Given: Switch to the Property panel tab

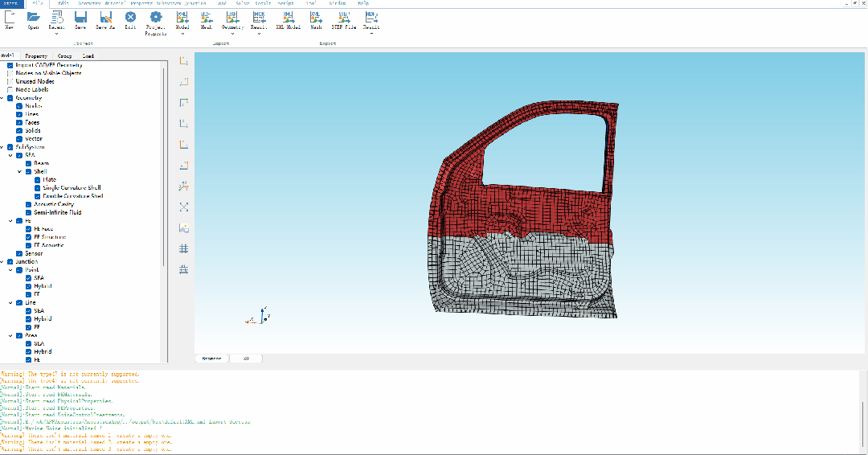Looking at the screenshot, I should tap(36, 56).
